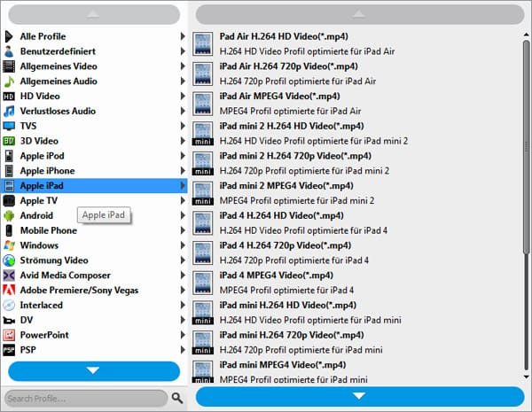Choose Pad Air H.264 HD Video(*.mp4) profile
The height and width of the screenshot is (412, 532).
click(357, 43)
